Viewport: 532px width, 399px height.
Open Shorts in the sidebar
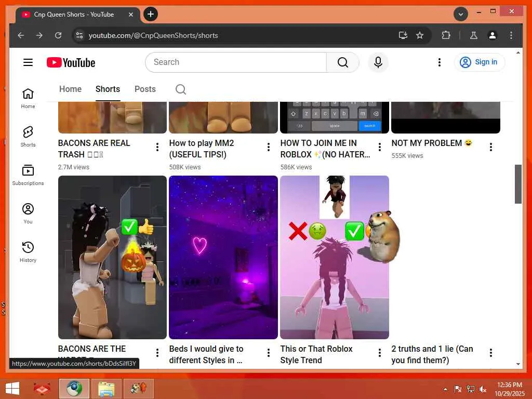(28, 137)
